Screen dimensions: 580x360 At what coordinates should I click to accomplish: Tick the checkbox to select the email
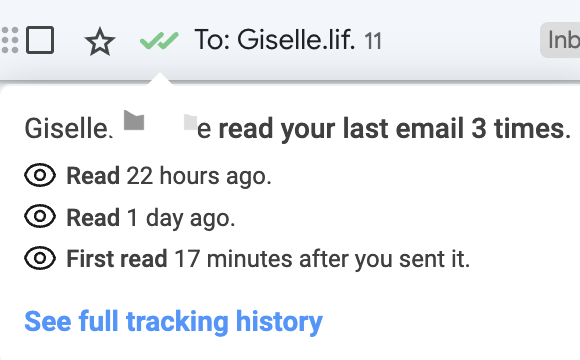(x=40, y=40)
